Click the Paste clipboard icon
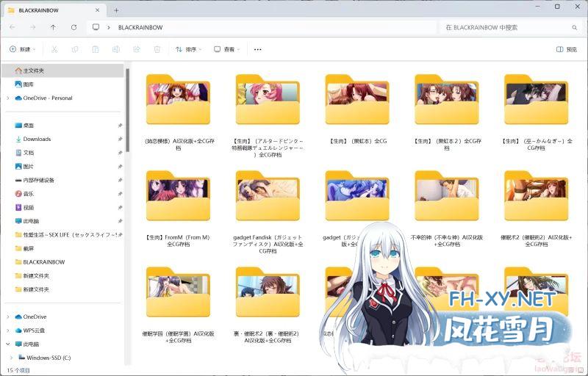 [x=96, y=49]
